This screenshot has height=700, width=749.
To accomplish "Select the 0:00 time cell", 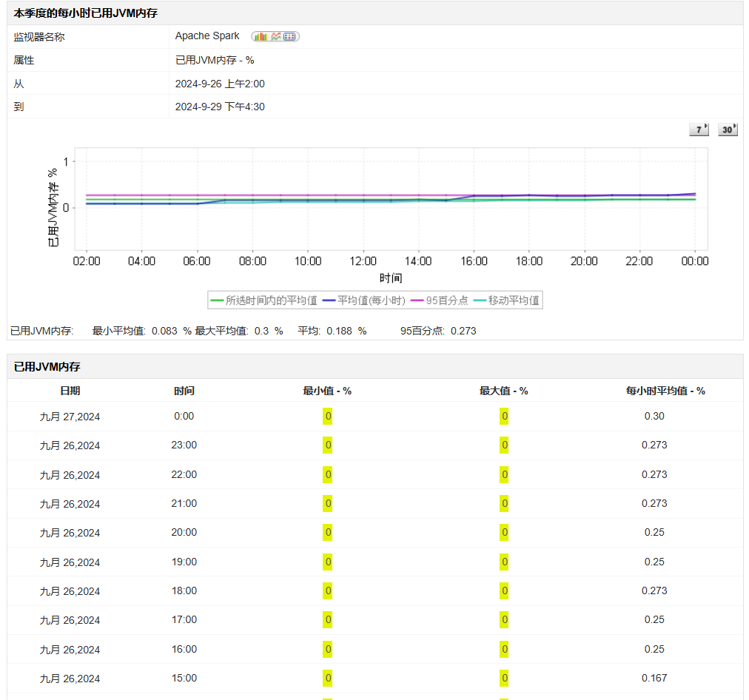I will click(184, 417).
